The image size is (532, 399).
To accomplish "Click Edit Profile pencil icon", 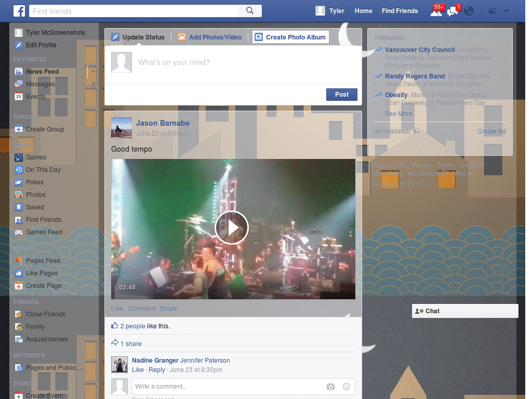I will click(19, 45).
